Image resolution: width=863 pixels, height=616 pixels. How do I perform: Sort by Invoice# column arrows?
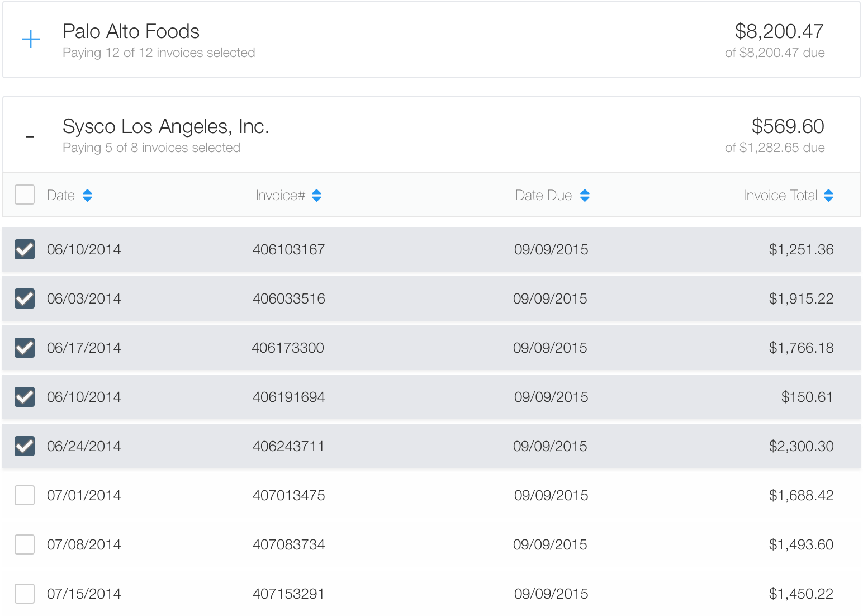coord(316,196)
